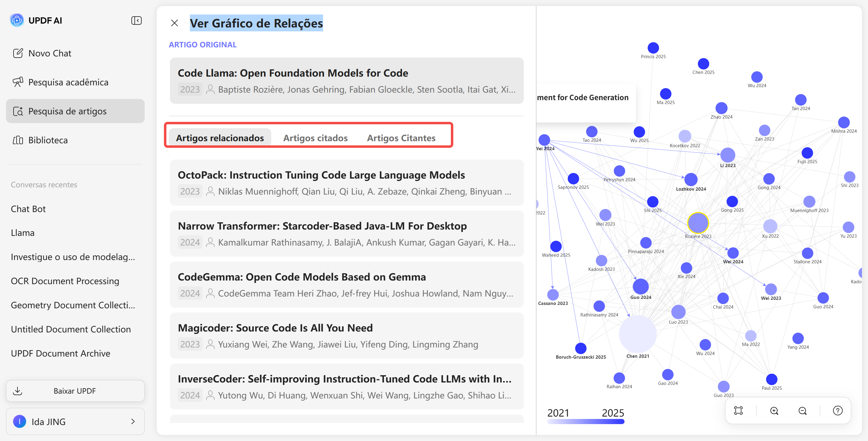Zoom in on the relations graph

[x=774, y=411]
